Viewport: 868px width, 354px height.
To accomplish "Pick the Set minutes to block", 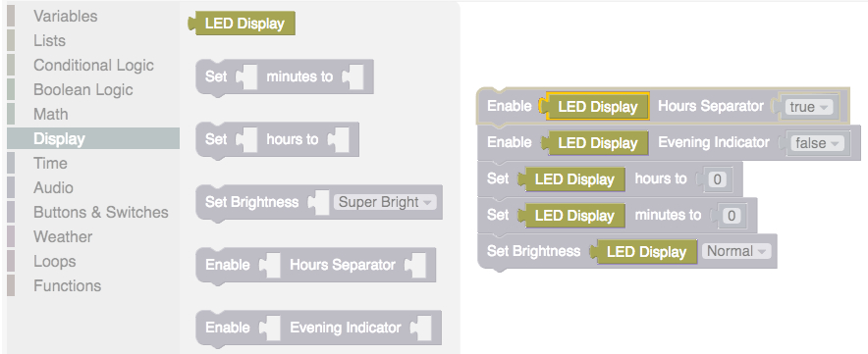I will tap(285, 76).
